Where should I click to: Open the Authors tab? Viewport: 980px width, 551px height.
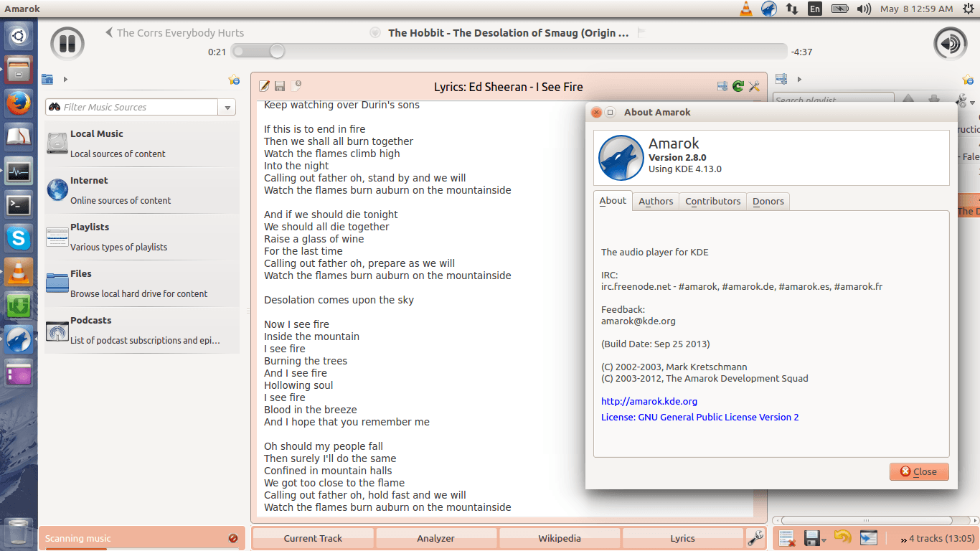[656, 202]
